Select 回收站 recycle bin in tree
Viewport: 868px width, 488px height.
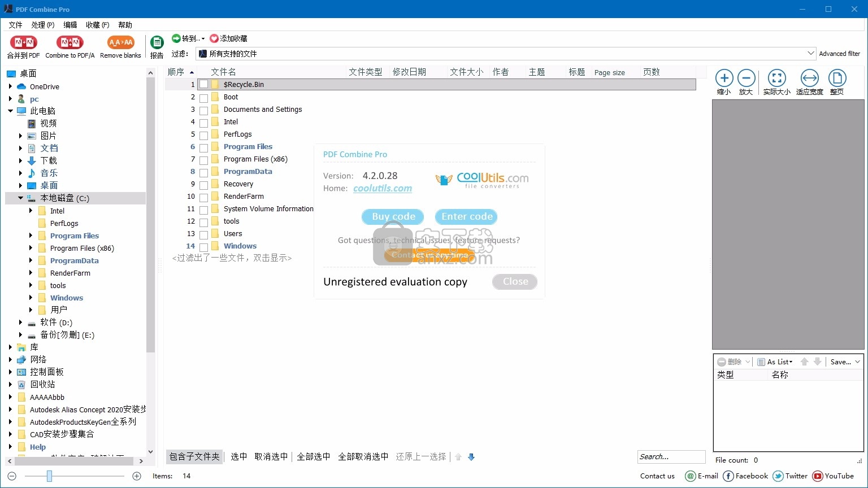(x=42, y=384)
